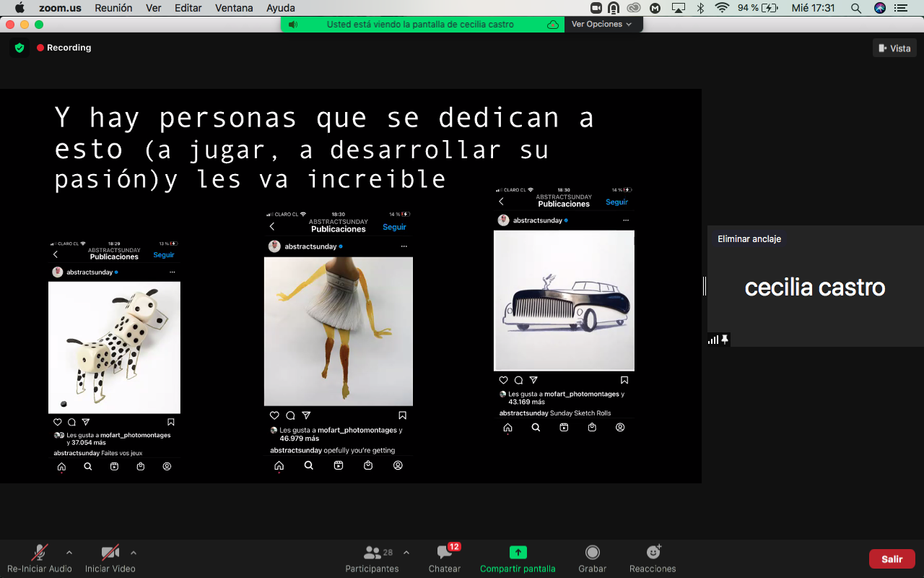Screen dimensions: 924x578
Task: Click the Recording indicator
Action: [64, 48]
